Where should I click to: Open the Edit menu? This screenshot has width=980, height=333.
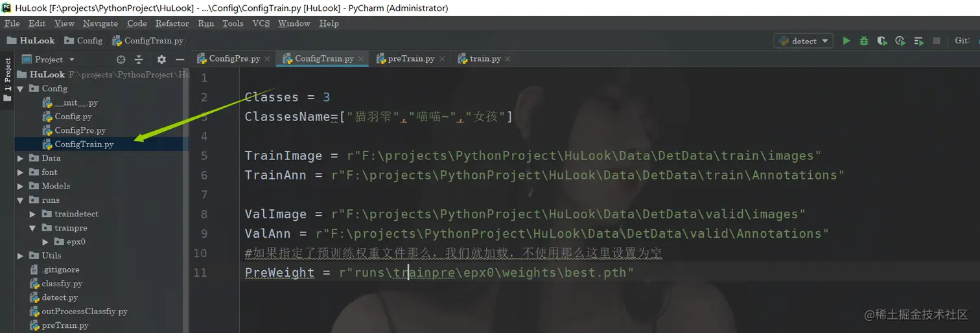[x=37, y=23]
